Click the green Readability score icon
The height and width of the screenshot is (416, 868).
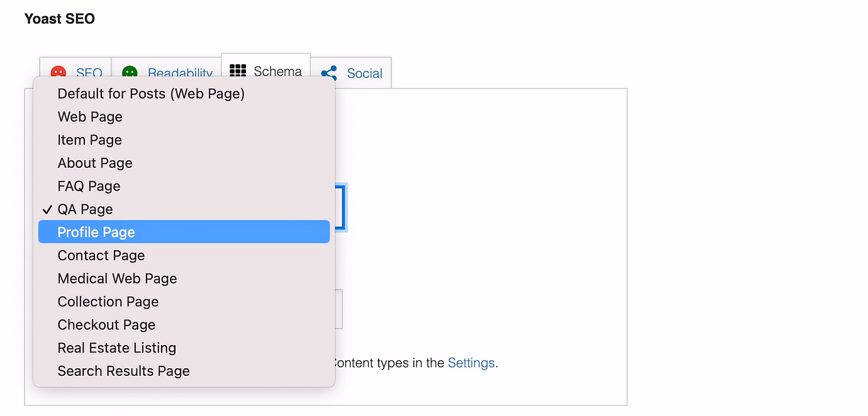pos(130,73)
